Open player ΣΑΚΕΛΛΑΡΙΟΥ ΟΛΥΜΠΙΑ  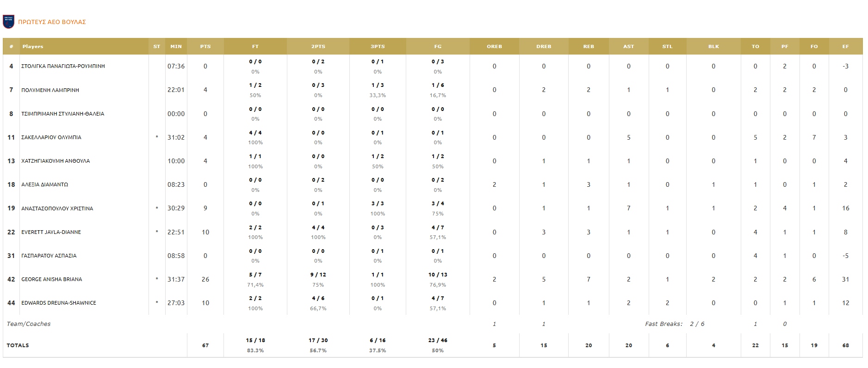click(51, 137)
